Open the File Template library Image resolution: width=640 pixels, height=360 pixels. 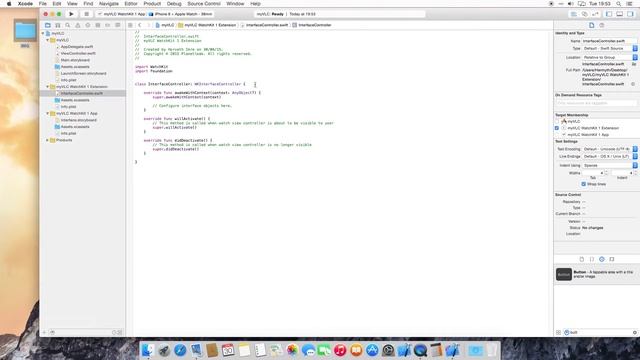[x=582, y=259]
